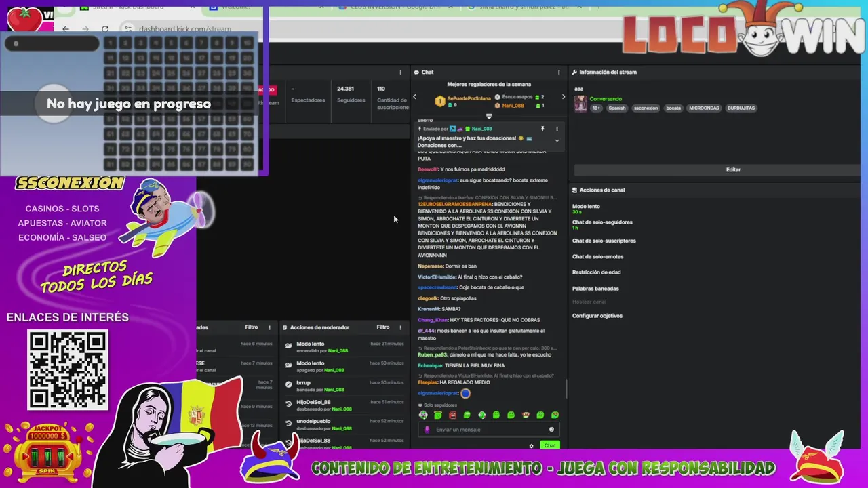Show next top gifters with right arrow

click(x=563, y=97)
